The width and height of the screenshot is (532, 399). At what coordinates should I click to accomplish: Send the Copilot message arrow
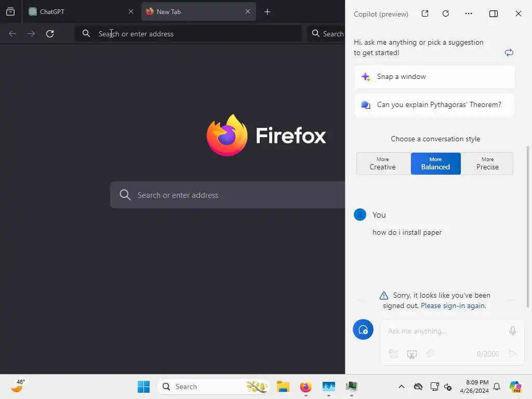512,354
